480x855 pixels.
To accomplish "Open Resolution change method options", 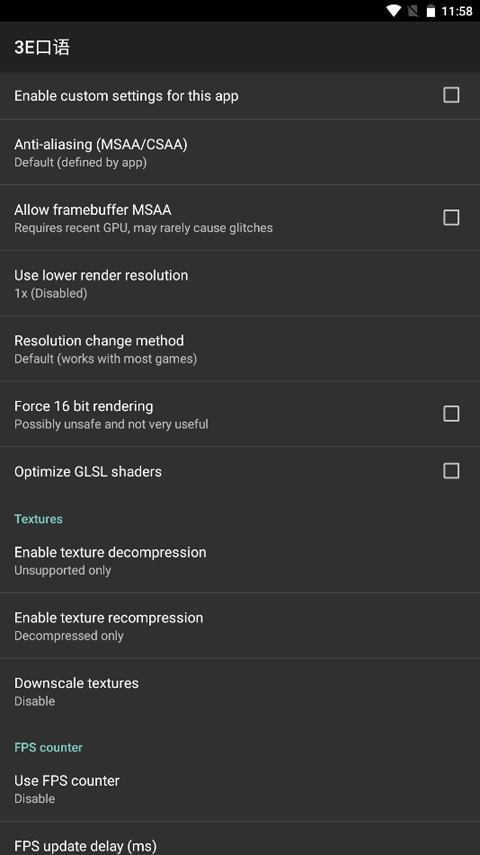I will pos(240,348).
